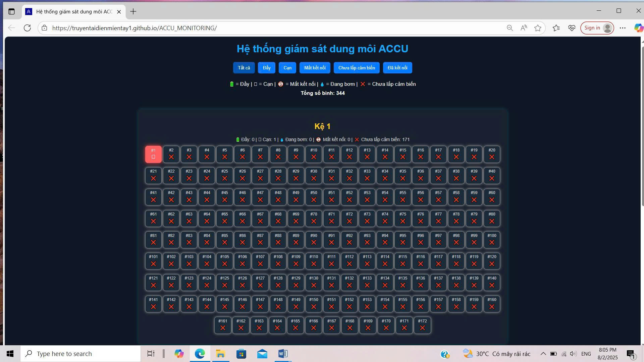Filter tanks by "Đầy" status
This screenshot has height=362, width=644.
267,68
